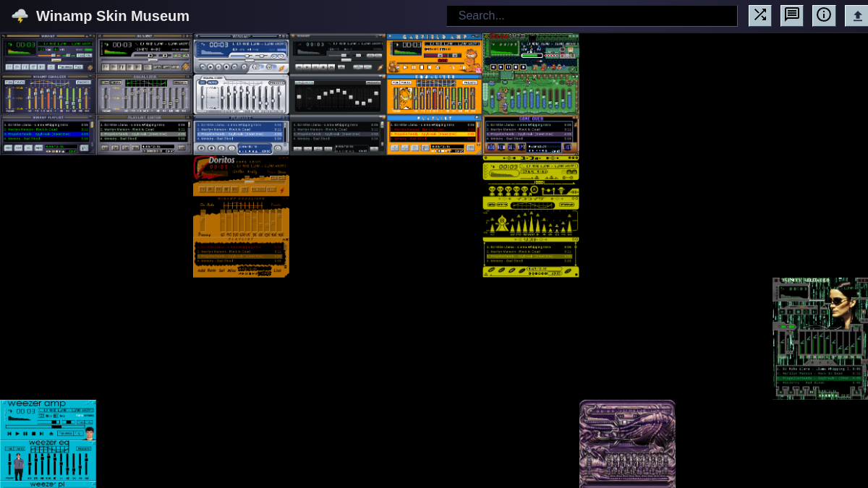Open the Doritos skin thumbnail
868x488 pixels.
[x=241, y=216]
